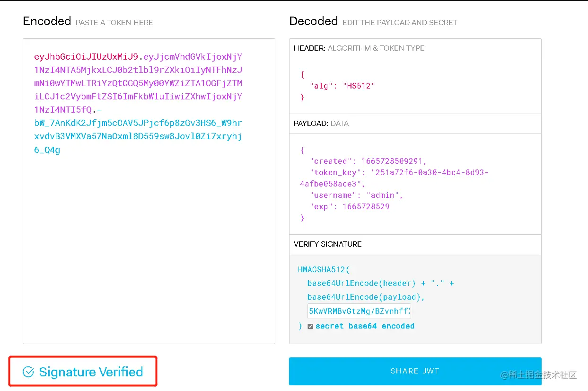Click the purple payload segment of encoded token
Viewport: 588px width, 391px height.
138,83
